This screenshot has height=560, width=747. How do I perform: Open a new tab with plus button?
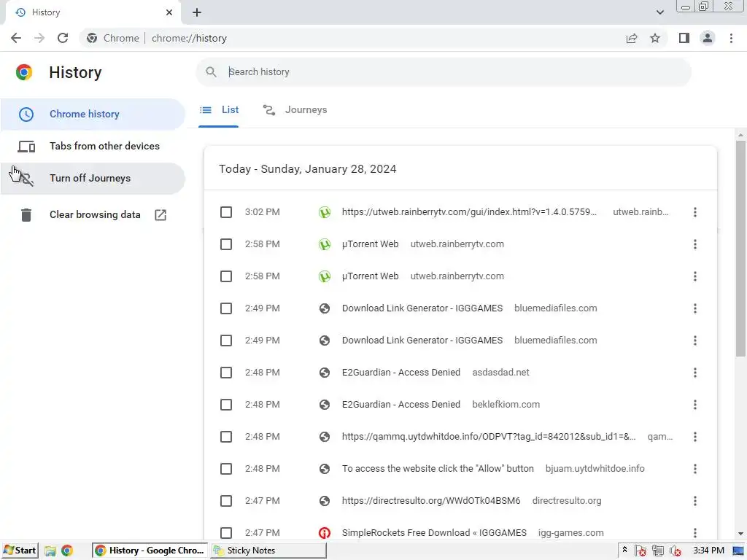[x=197, y=12]
